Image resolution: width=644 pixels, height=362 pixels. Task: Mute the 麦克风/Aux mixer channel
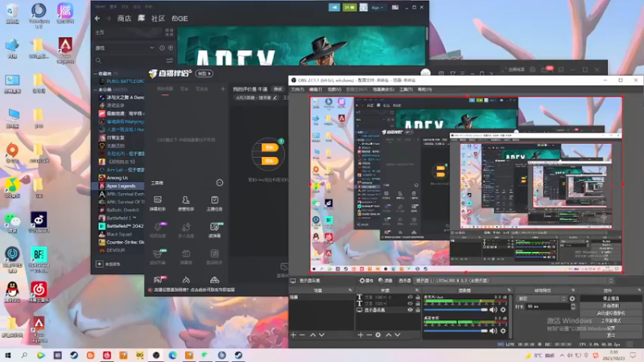[x=493, y=310]
